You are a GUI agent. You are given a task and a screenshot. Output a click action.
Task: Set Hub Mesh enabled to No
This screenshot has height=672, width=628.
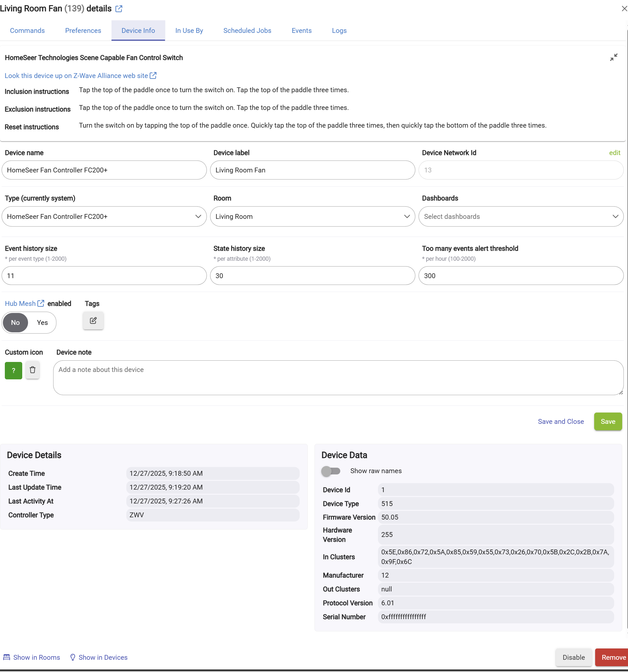[15, 323]
